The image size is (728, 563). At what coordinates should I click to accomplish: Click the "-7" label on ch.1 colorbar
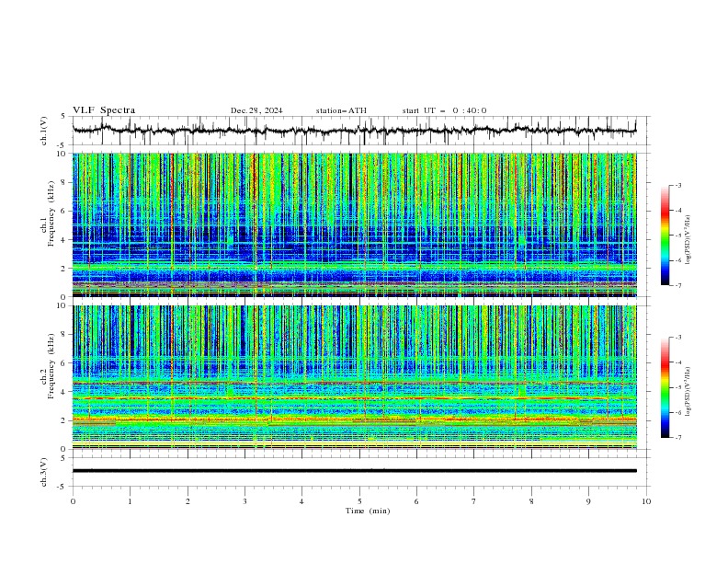coord(678,285)
